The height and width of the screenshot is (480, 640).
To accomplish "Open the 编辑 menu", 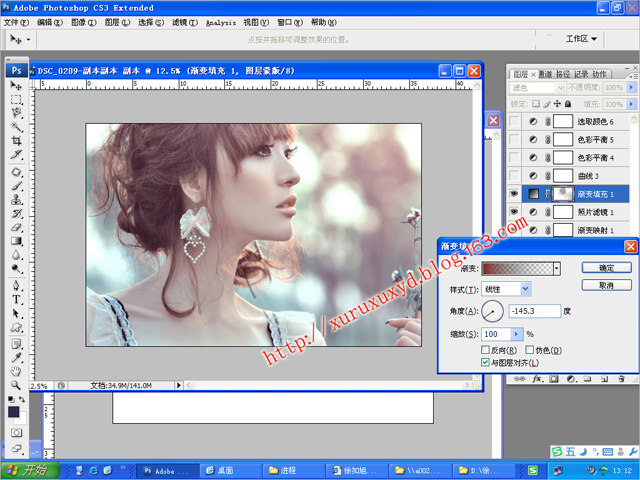I will tap(50, 22).
